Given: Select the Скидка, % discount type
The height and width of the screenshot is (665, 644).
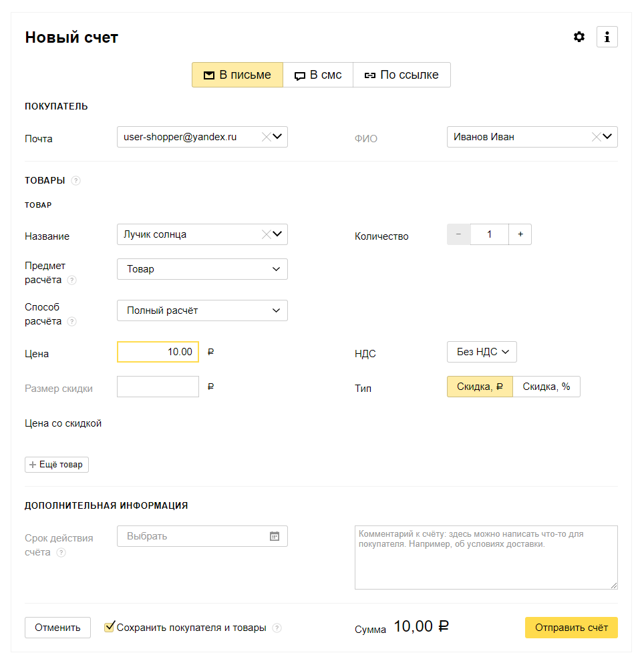Looking at the screenshot, I should [x=546, y=387].
